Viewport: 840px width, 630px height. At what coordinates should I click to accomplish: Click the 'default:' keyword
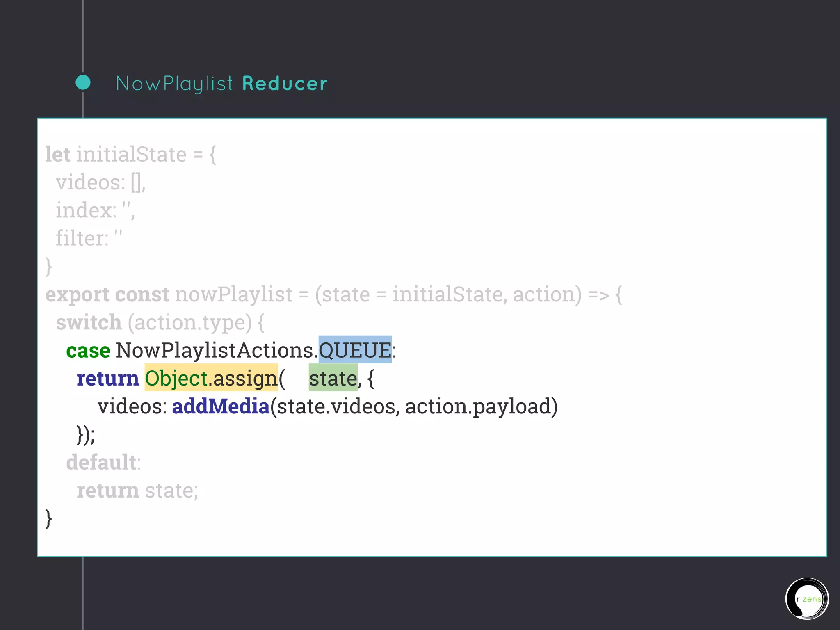click(103, 462)
